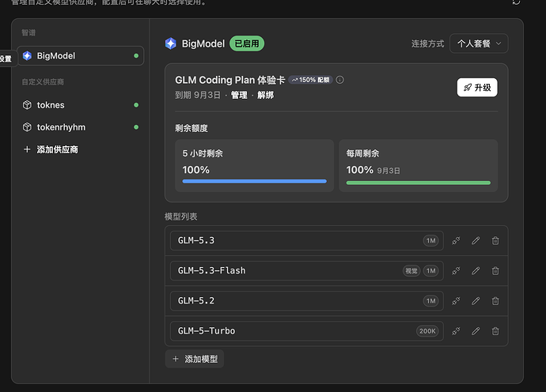This screenshot has width=546, height=392.
Task: Click 添加模型 to add a model
Action: click(x=195, y=359)
